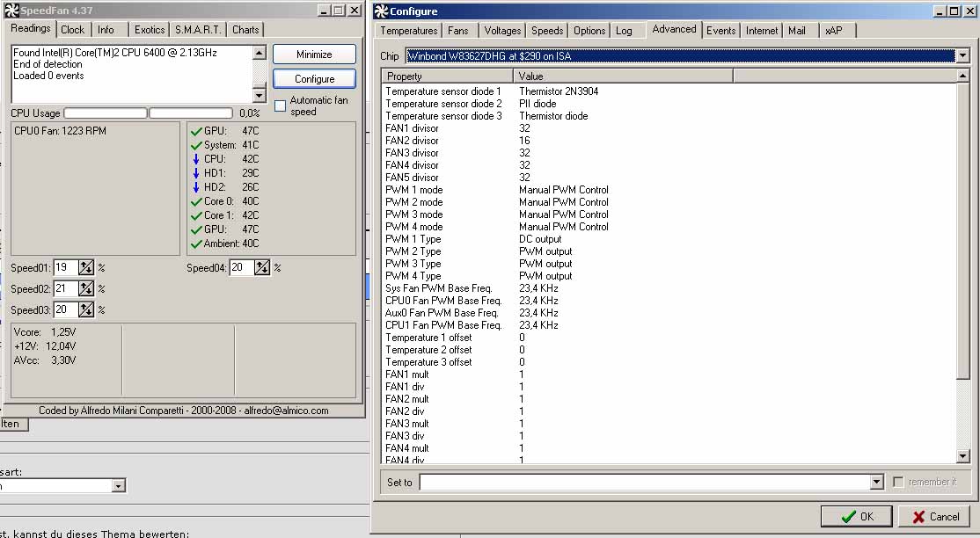Click the 'CPU0 Fan: 1223 RPM' reading

pos(60,131)
